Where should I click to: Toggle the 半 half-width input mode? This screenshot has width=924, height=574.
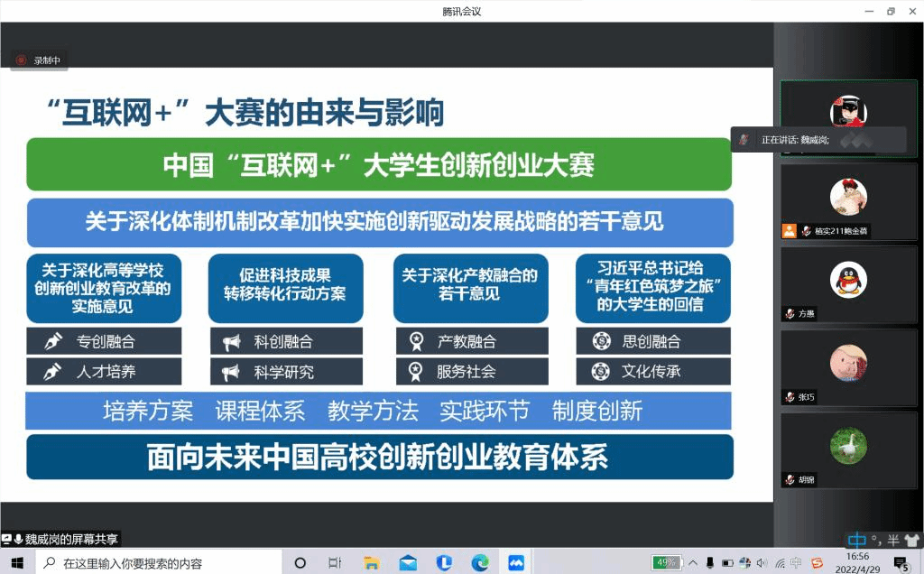coord(892,541)
